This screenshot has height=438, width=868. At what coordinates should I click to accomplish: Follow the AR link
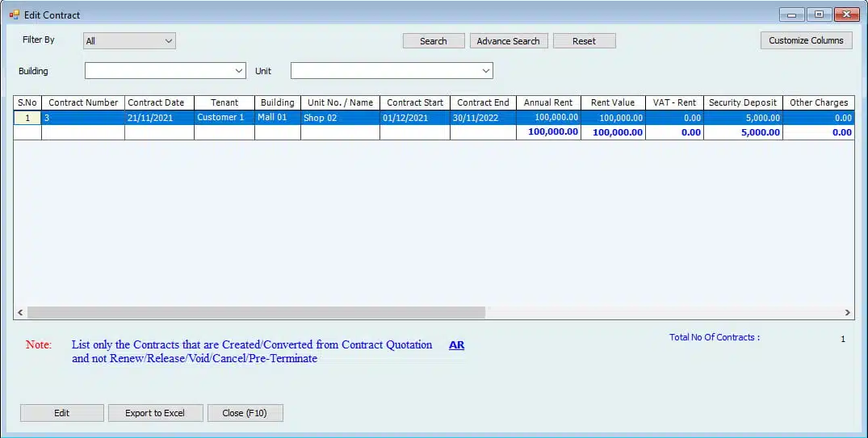click(456, 345)
